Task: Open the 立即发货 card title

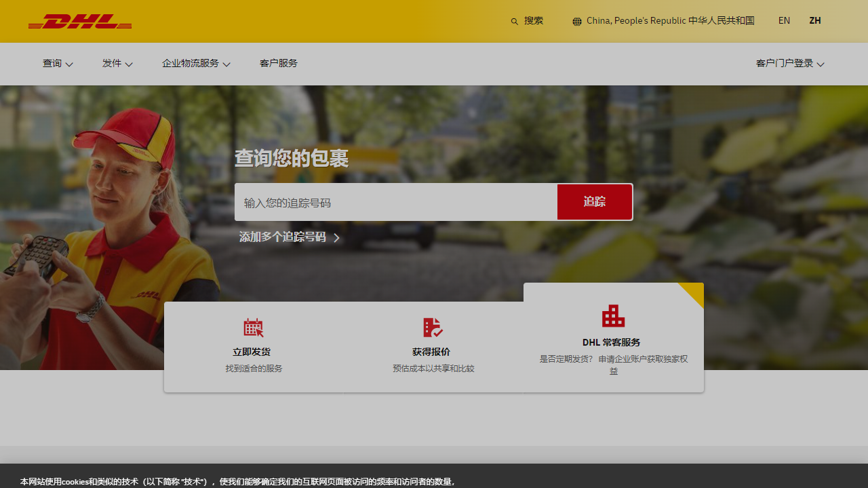Action: 252,352
